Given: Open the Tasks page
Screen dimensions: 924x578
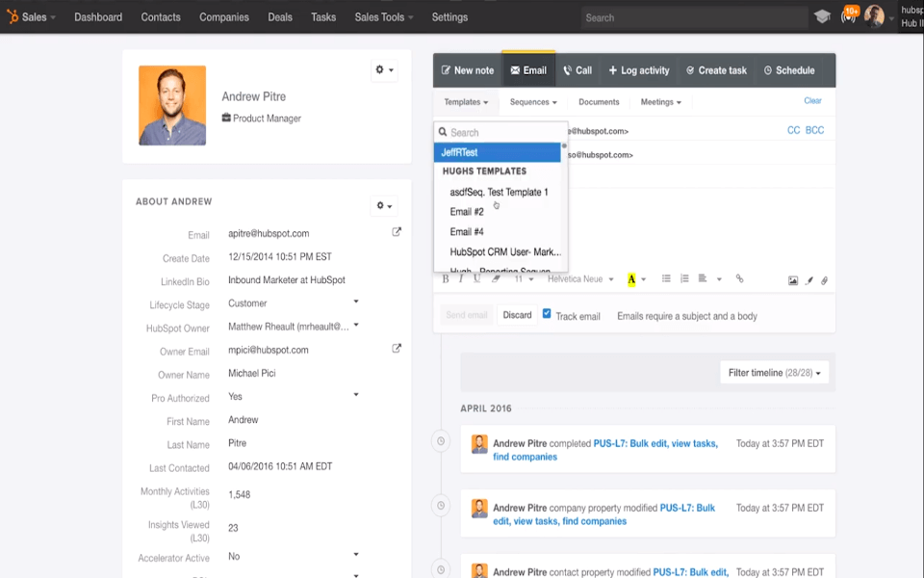Looking at the screenshot, I should 323,17.
